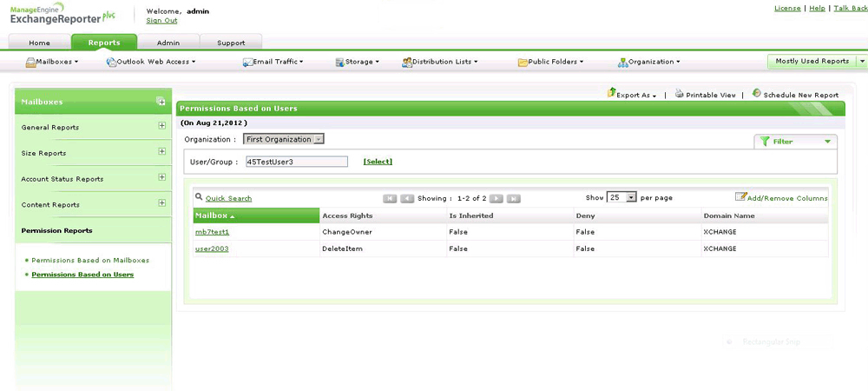Click the Mailboxes menu envelope icon
This screenshot has width=868, height=391.
click(x=30, y=63)
